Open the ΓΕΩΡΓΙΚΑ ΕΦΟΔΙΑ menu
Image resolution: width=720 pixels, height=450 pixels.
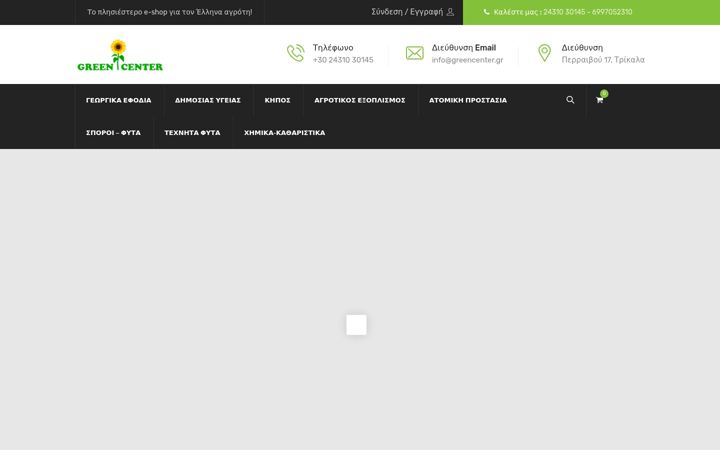click(x=118, y=100)
